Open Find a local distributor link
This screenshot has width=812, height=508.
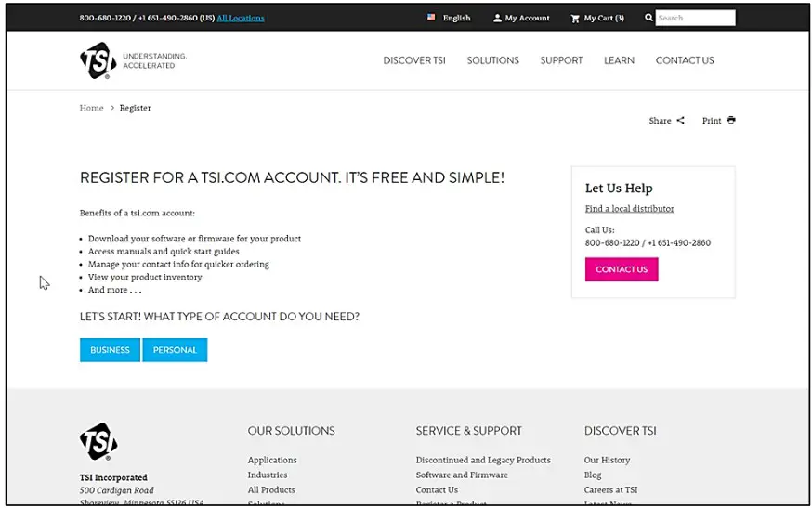click(x=629, y=209)
